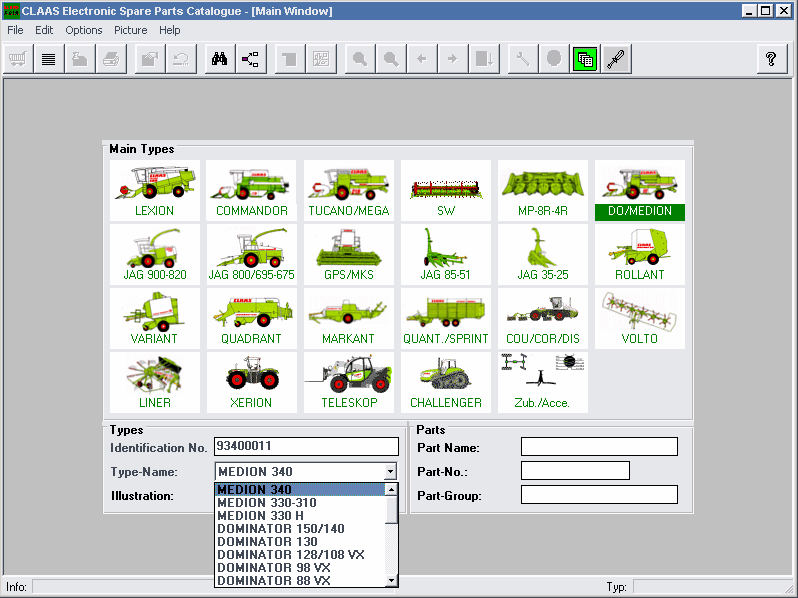Click the wrench toolbar icon
Viewport: 798px width, 598px height.
coord(523,59)
